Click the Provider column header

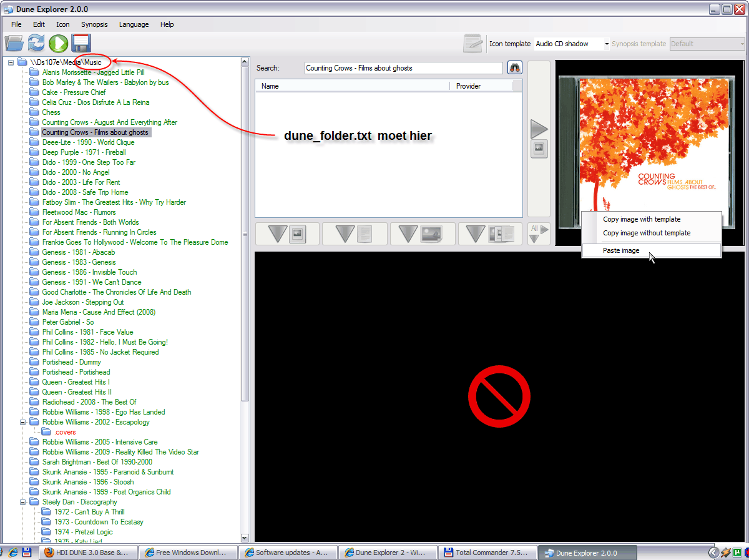[481, 86]
